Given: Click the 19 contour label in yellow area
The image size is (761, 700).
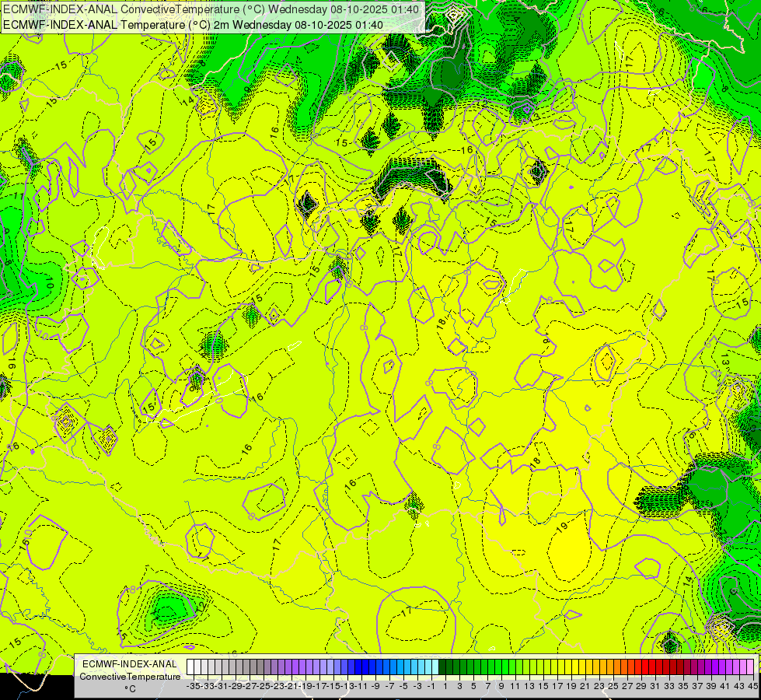Looking at the screenshot, I should pyautogui.click(x=561, y=527).
